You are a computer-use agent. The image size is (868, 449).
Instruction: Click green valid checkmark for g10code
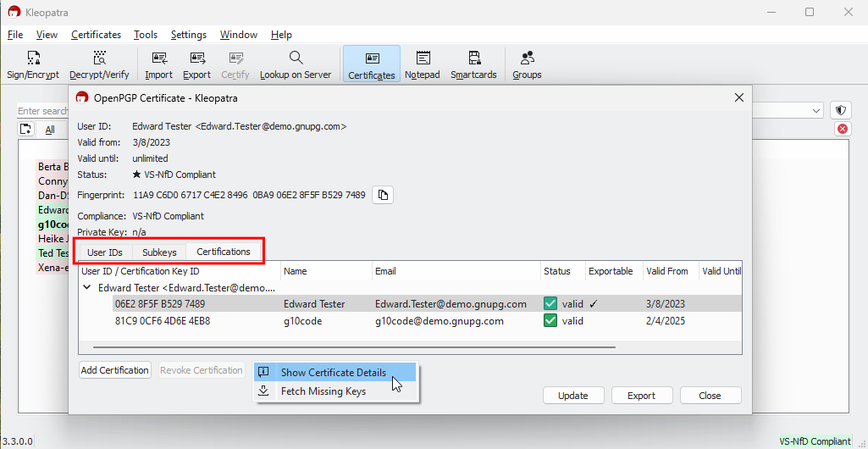[550, 320]
